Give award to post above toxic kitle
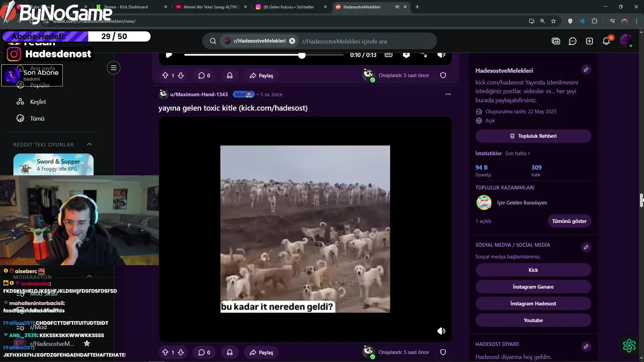644x362 pixels. point(229,75)
